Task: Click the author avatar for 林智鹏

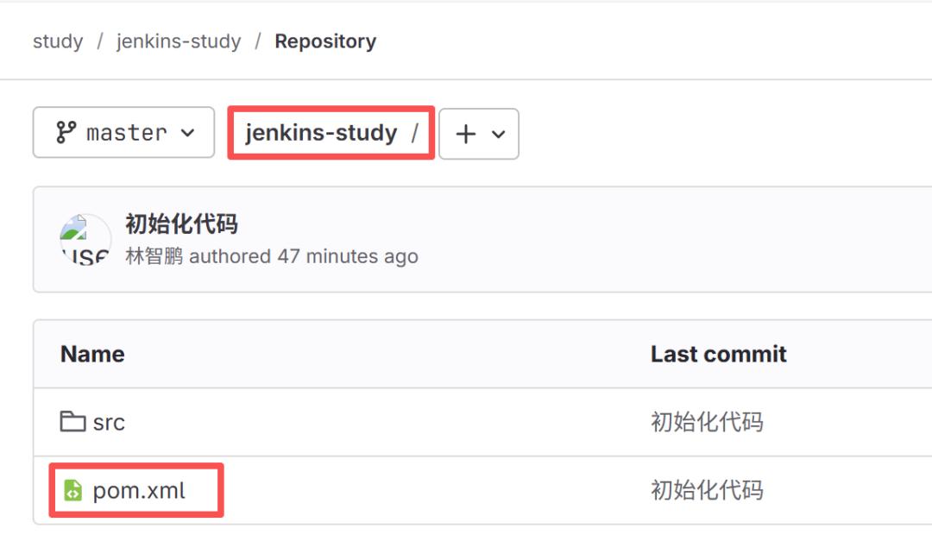Action: pyautogui.click(x=85, y=240)
